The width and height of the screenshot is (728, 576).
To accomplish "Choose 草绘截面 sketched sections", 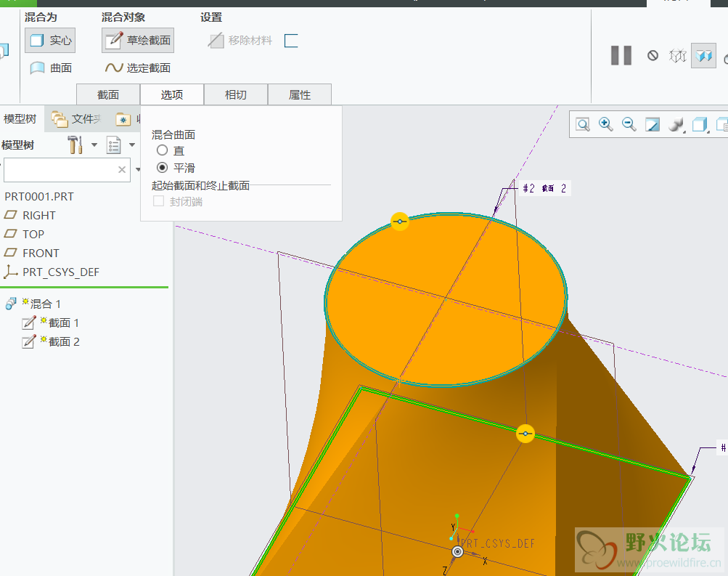I will tap(138, 41).
